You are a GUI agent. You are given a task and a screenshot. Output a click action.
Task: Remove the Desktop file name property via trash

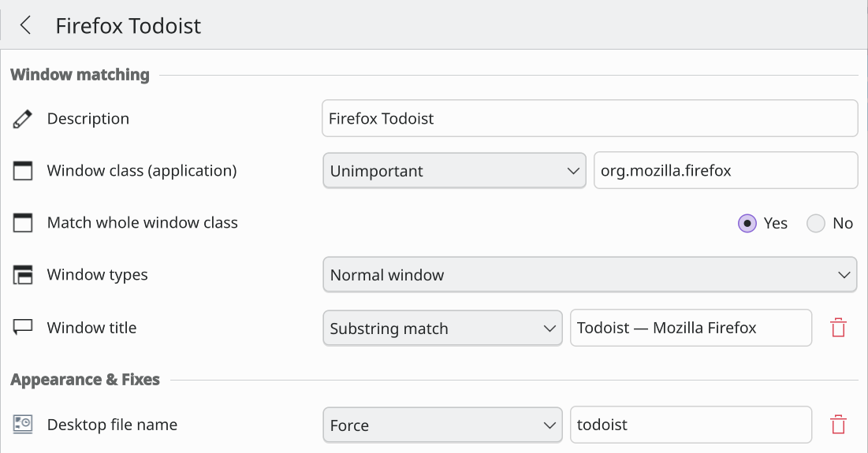coord(839,425)
